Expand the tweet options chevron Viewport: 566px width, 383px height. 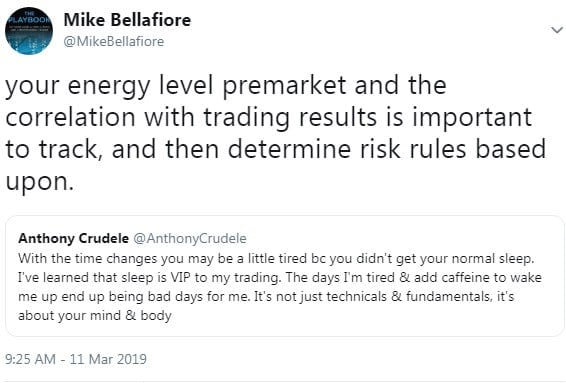557,30
